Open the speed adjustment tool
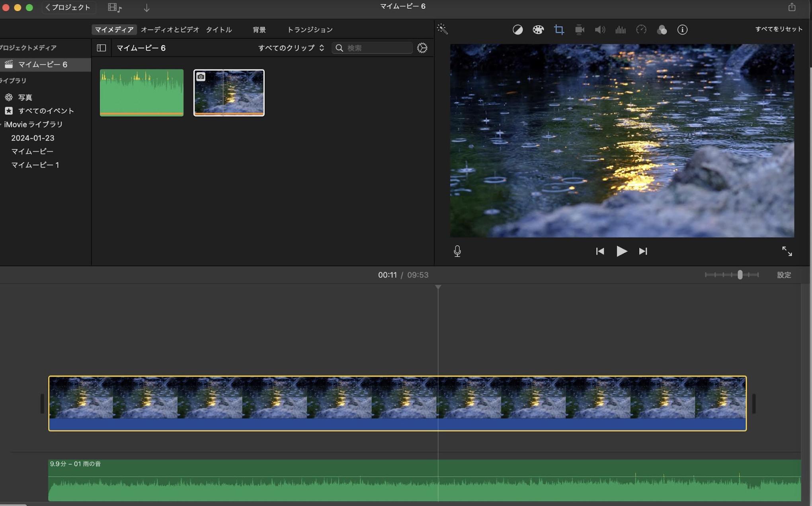This screenshot has height=506, width=812. [641, 30]
